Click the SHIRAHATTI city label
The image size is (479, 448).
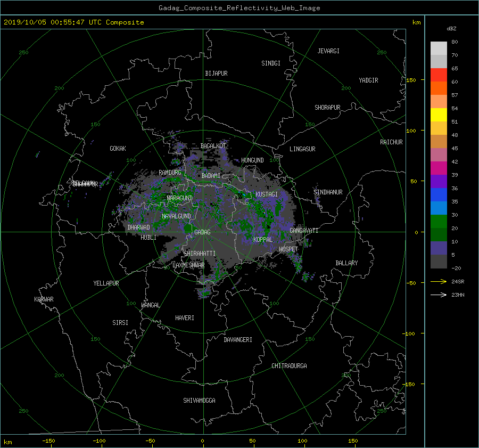pos(200,254)
